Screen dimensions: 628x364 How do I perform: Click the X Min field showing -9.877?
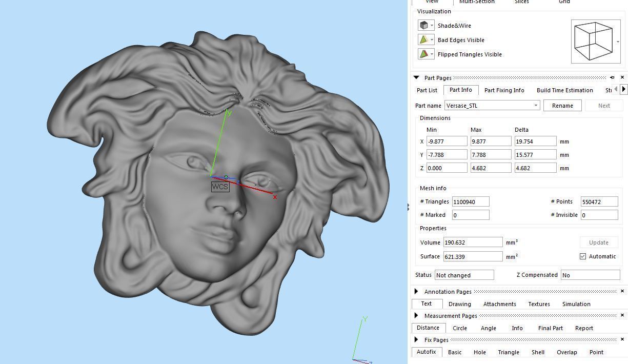[x=447, y=141]
